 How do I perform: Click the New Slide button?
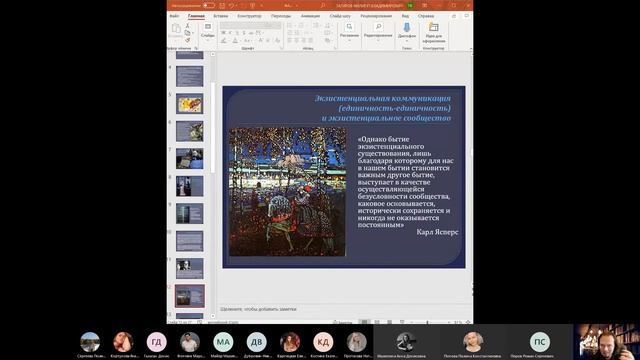pyautogui.click(x=208, y=31)
